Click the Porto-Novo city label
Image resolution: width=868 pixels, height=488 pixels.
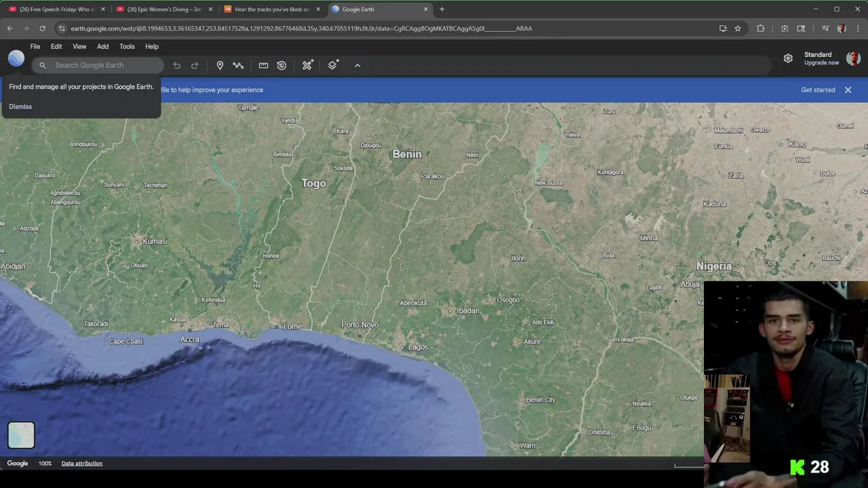[360, 325]
